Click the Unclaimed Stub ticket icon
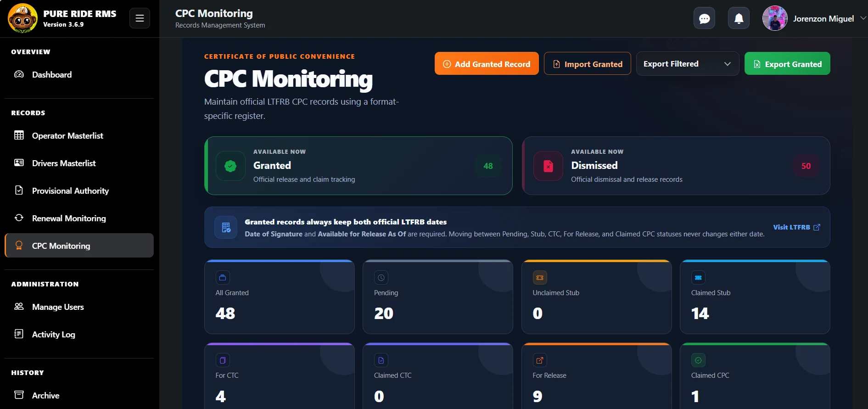The height and width of the screenshot is (409, 868). tap(540, 277)
